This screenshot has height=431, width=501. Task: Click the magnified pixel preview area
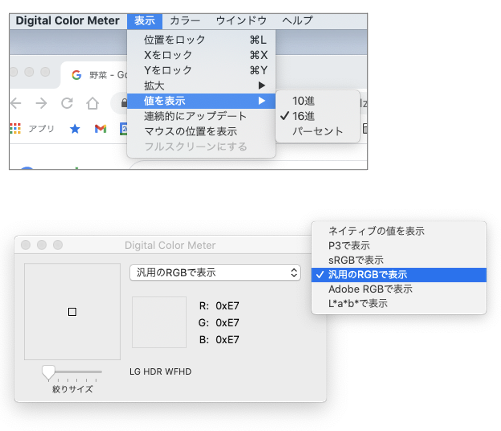72,312
